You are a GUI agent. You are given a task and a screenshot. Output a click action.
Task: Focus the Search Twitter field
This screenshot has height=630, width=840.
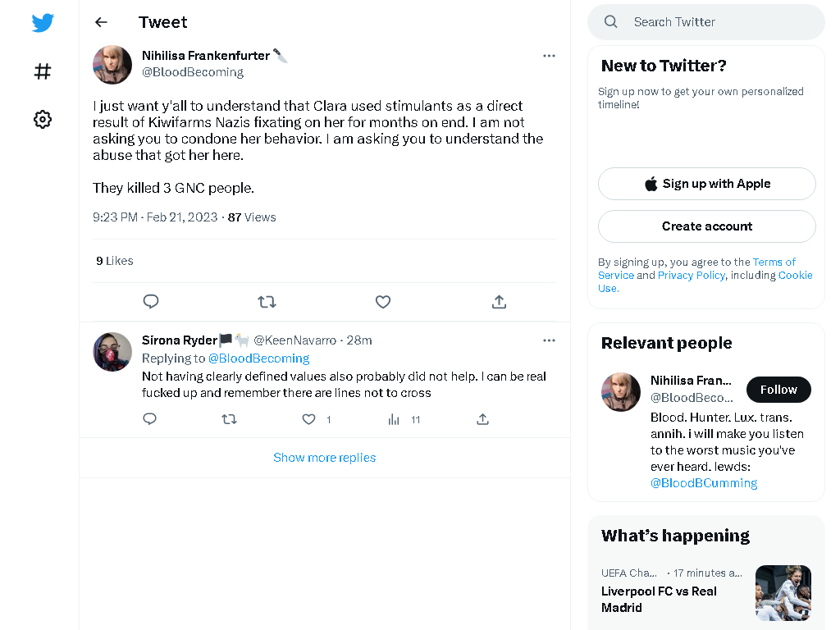(706, 22)
